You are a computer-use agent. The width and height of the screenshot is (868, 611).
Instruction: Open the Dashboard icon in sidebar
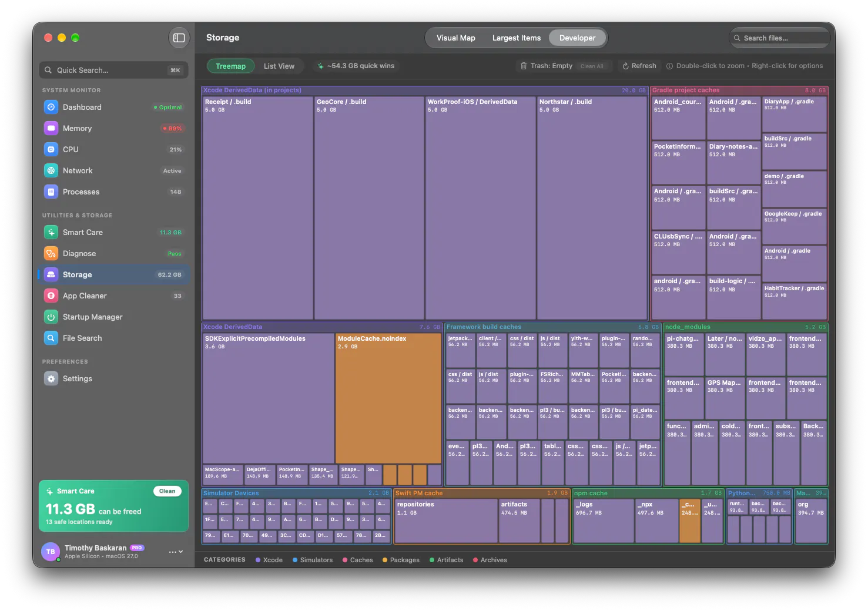tap(51, 107)
